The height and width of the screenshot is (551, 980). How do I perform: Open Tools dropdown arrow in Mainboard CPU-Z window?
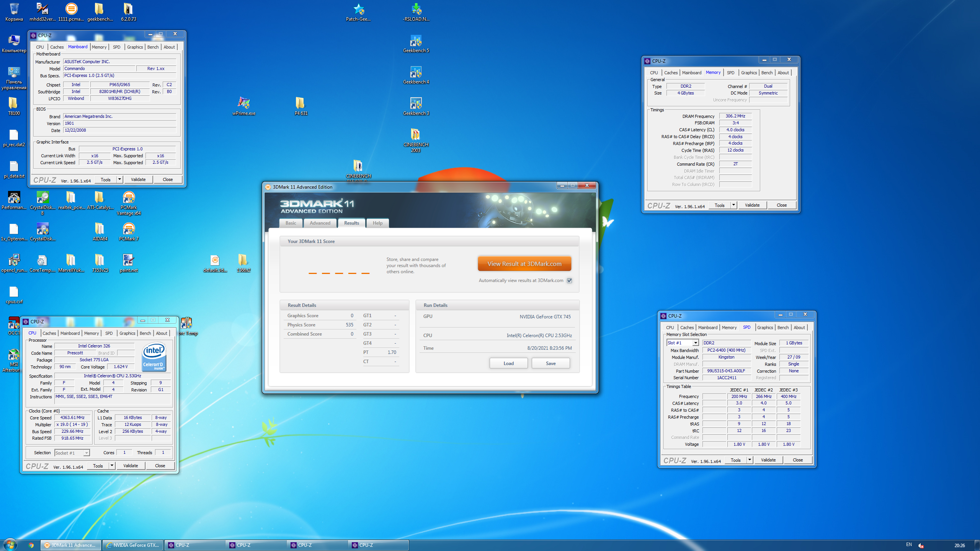[119, 179]
